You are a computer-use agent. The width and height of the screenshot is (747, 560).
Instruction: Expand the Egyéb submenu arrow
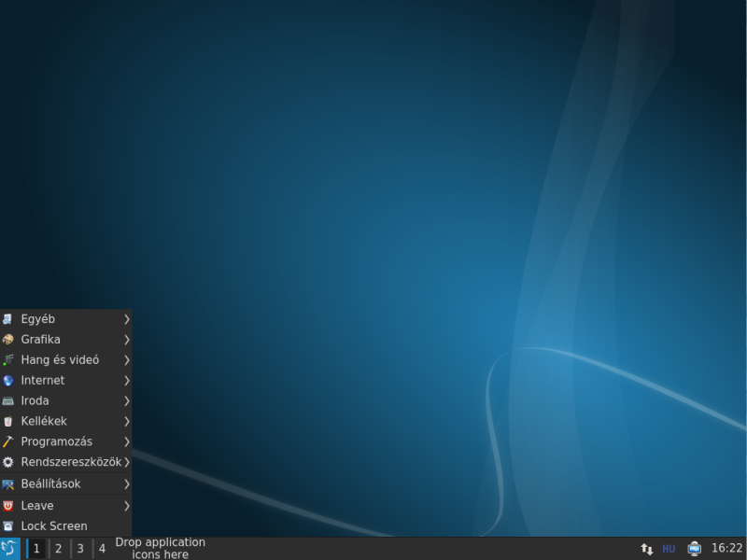[x=127, y=319]
